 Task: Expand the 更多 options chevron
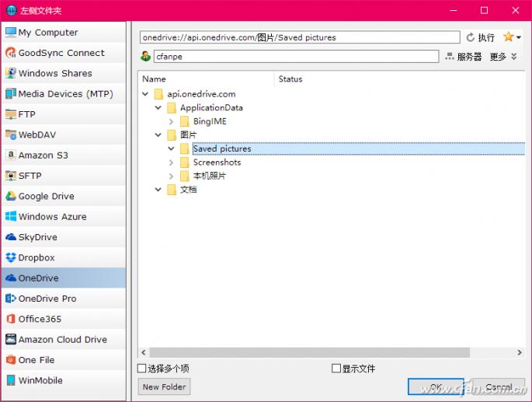point(514,57)
